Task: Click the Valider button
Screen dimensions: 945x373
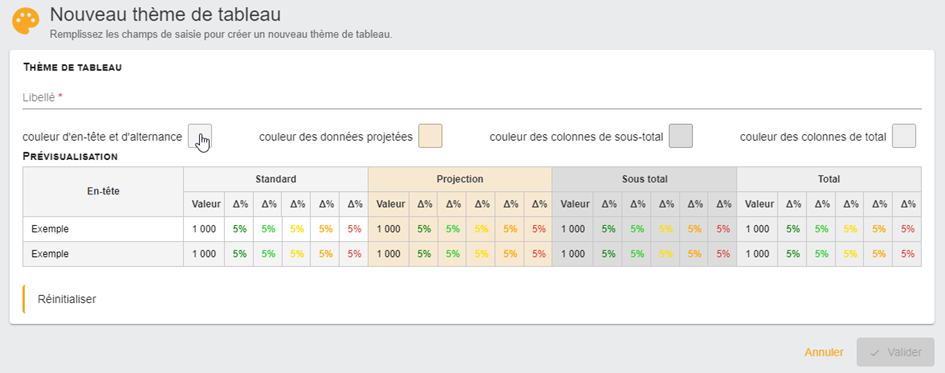Action: tap(896, 353)
